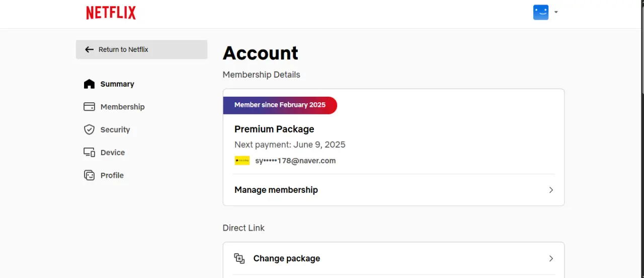Image resolution: width=644 pixels, height=278 pixels.
Task: Click Return to Netflix button
Action: coord(141,49)
